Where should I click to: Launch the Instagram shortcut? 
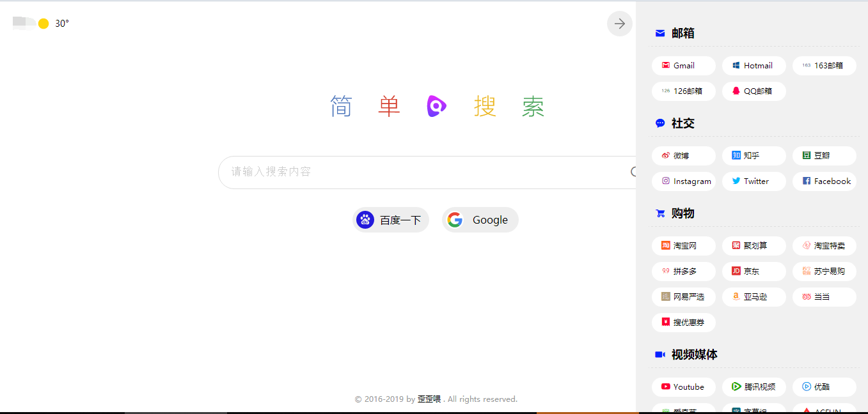pyautogui.click(x=684, y=181)
